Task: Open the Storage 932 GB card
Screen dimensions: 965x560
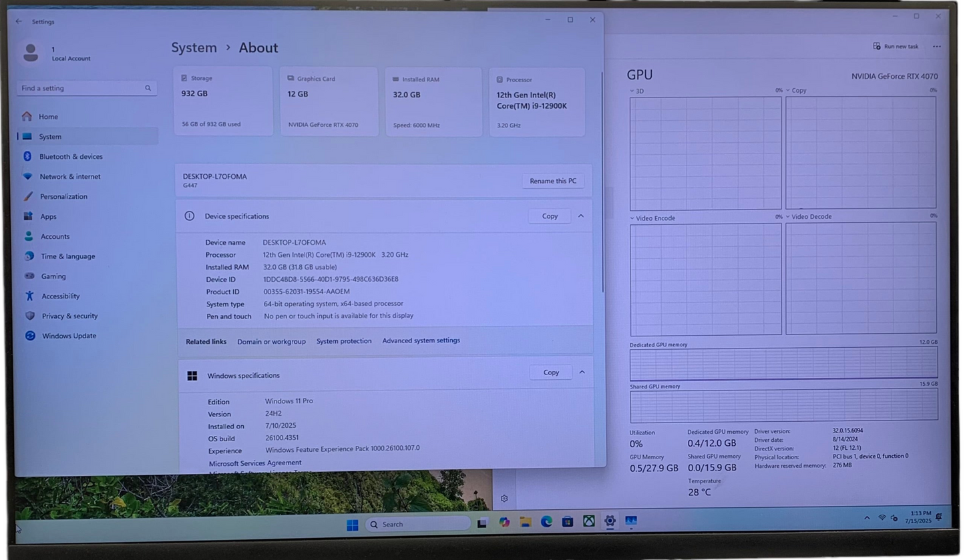Action: click(x=223, y=101)
